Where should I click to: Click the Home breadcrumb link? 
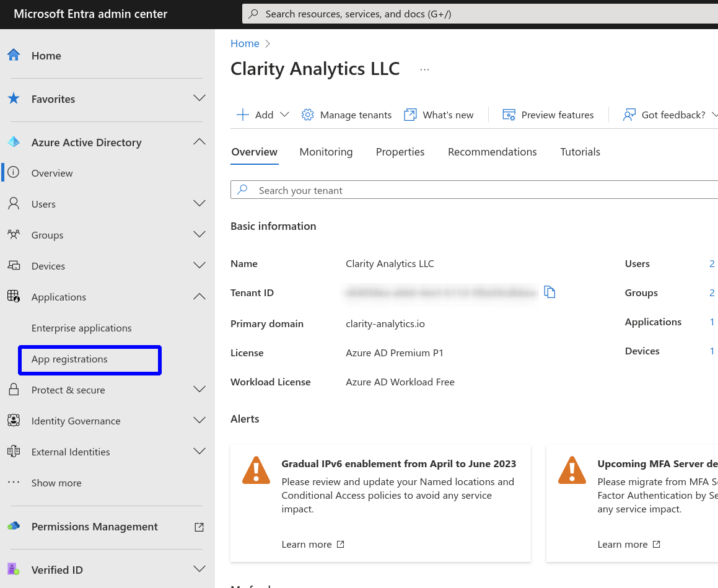click(245, 43)
